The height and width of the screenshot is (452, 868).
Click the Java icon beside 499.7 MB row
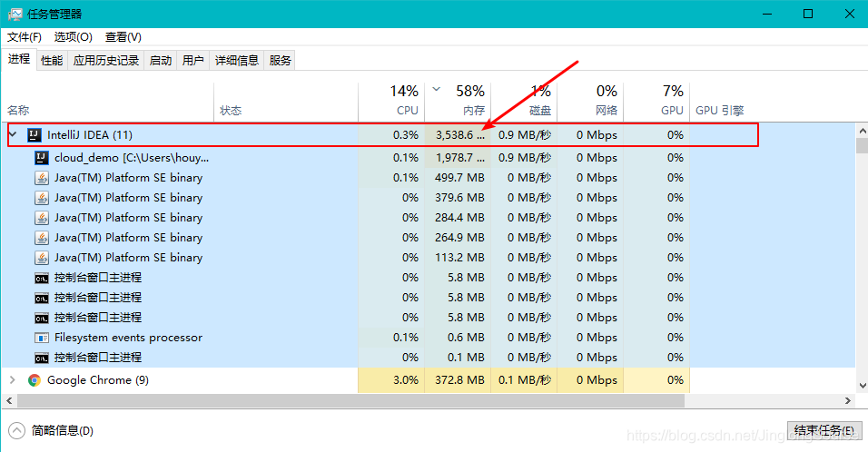pos(42,178)
